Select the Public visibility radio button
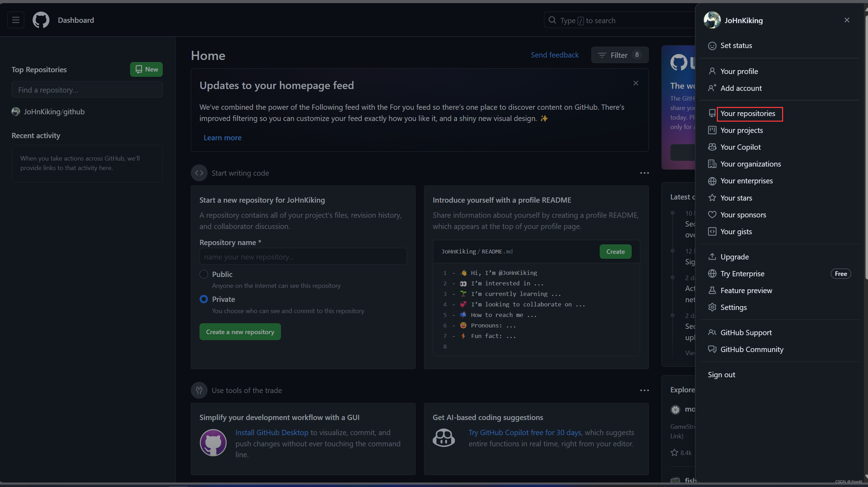868x487 pixels. 204,274
